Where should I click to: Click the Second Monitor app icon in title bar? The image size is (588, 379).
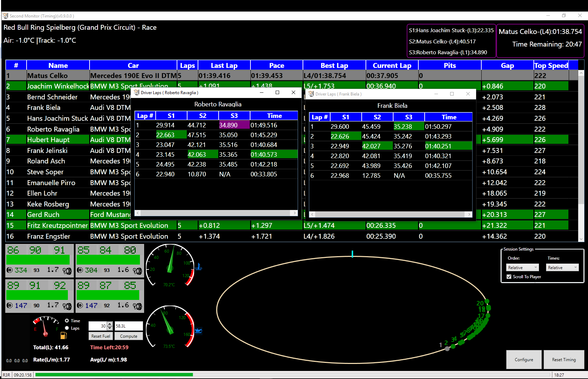coord(5,16)
